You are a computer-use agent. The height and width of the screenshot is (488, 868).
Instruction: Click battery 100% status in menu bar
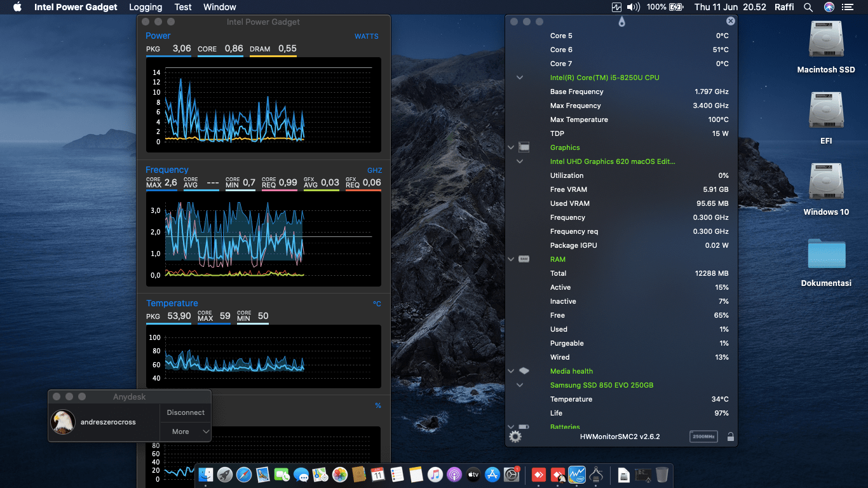(x=665, y=7)
